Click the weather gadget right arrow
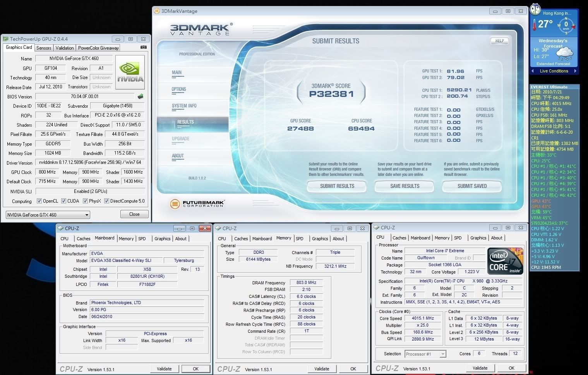 tap(575, 71)
